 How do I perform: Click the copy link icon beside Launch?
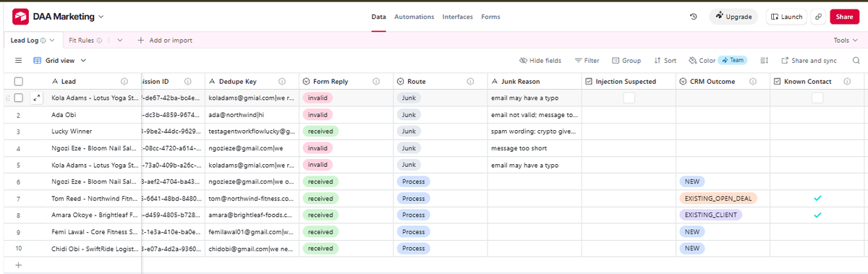point(819,17)
